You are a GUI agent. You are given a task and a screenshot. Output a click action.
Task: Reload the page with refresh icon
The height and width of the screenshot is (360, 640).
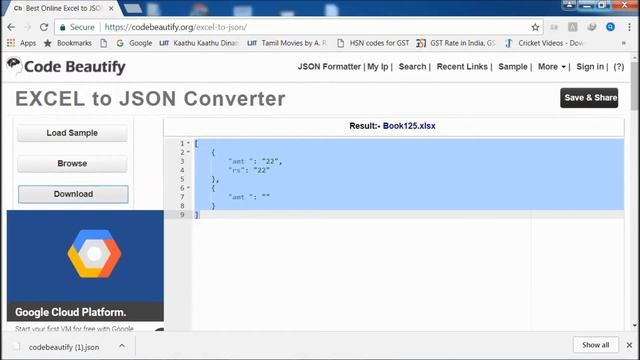(44, 27)
